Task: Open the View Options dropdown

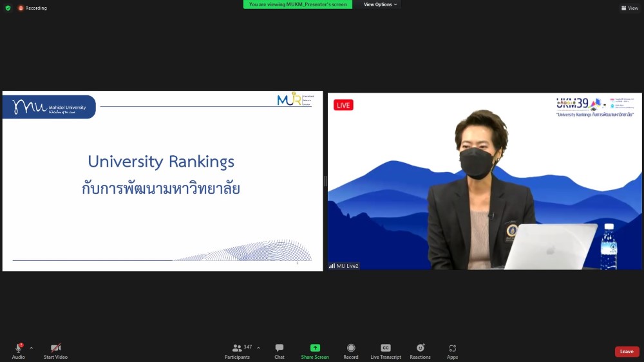Action: (381, 5)
